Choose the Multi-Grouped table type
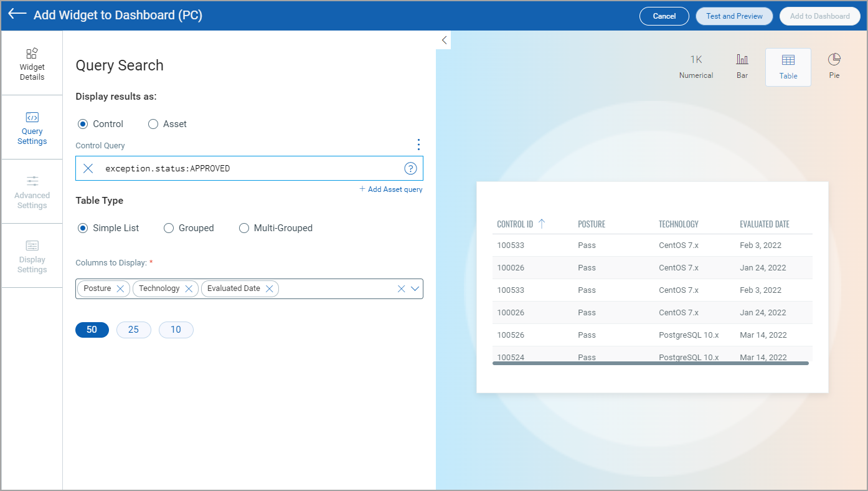868x491 pixels. pos(244,228)
